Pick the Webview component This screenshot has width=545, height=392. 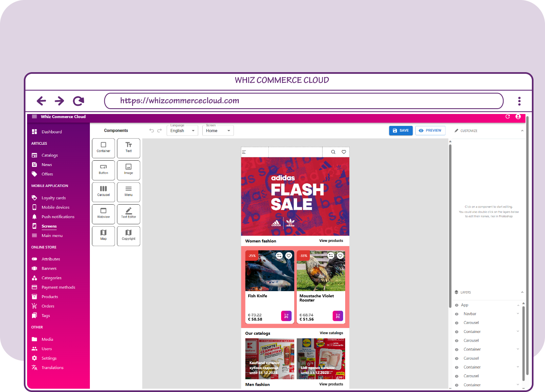(103, 214)
